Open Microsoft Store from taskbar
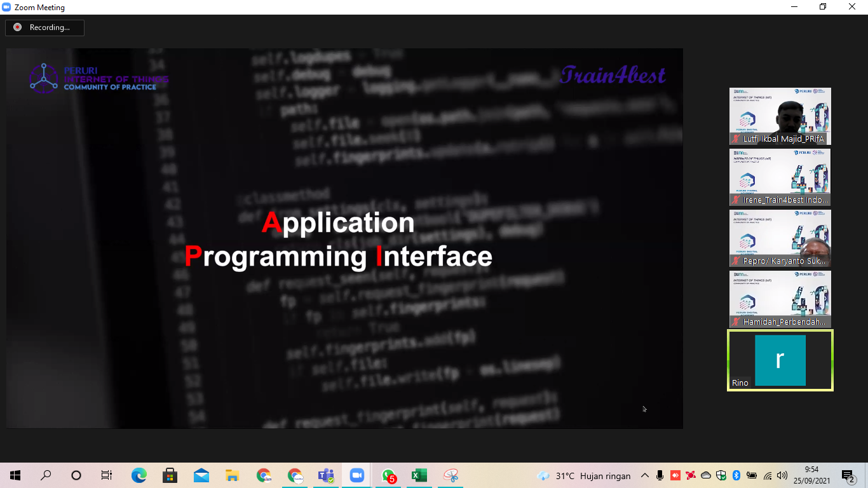The height and width of the screenshot is (488, 868). tap(170, 475)
